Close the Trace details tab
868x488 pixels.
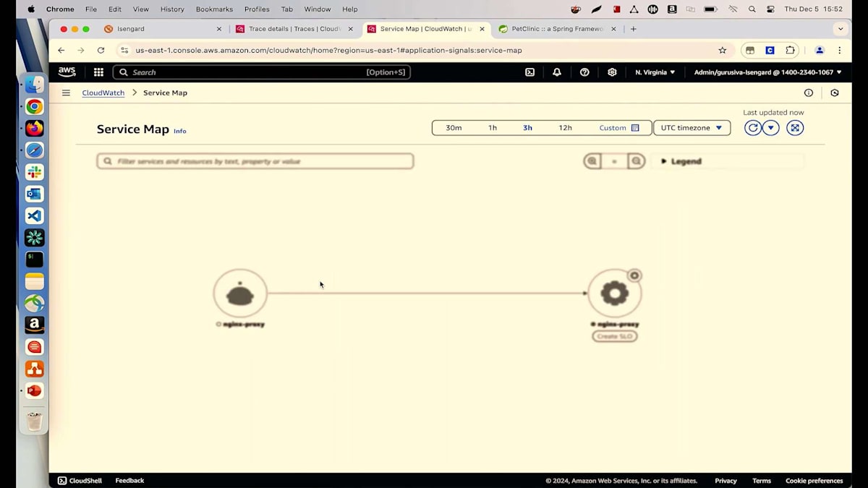point(351,29)
